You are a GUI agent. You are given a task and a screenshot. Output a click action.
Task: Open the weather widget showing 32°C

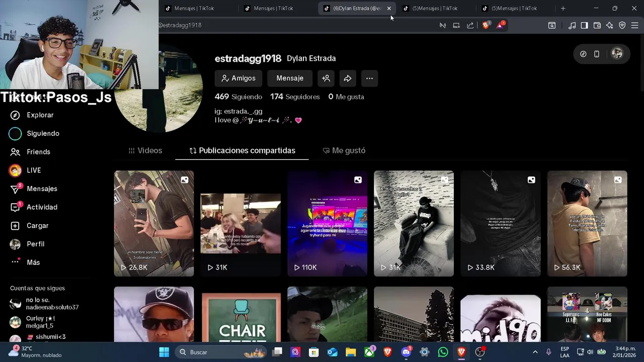36,352
